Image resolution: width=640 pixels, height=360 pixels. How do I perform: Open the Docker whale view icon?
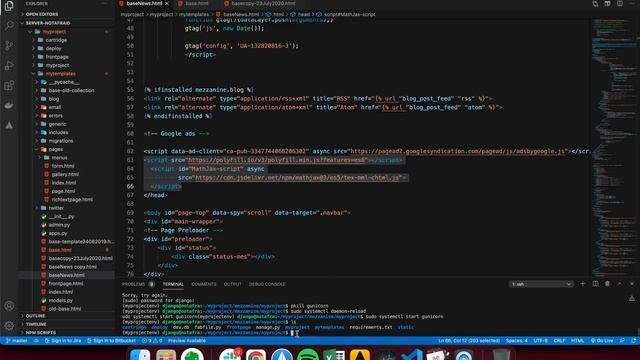9,105
